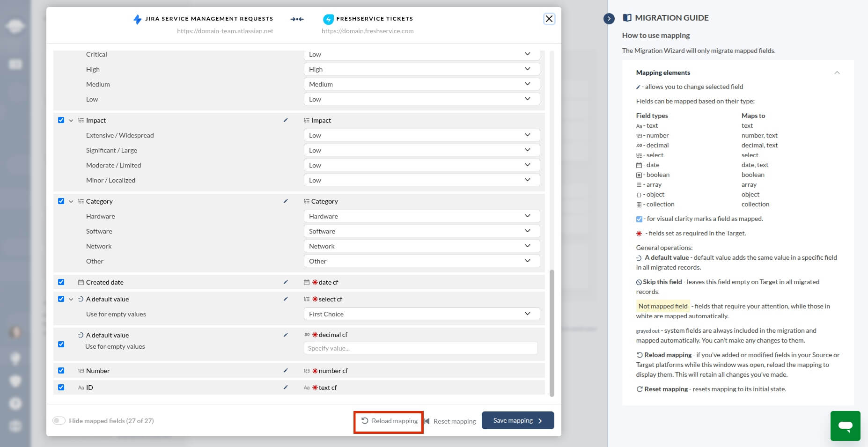Open the First Choice default value dropdown
Viewport: 868px width, 447px height.
click(x=422, y=314)
